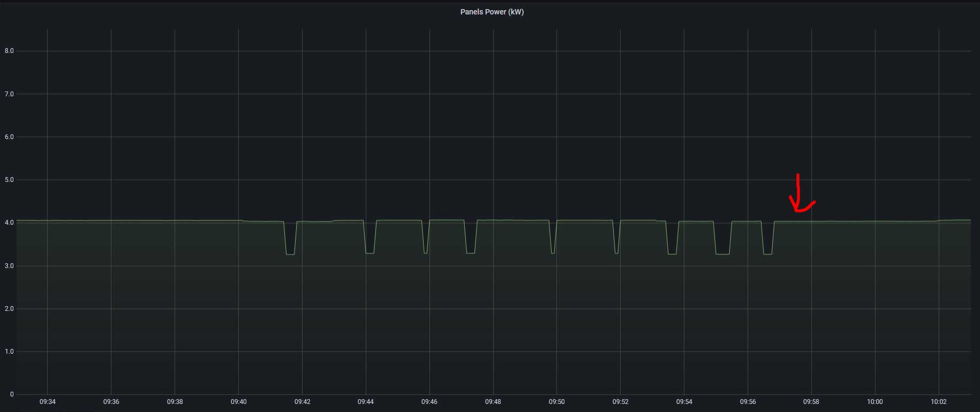The image size is (980, 412).
Task: Click the 10:02 time axis label
Action: [x=938, y=401]
